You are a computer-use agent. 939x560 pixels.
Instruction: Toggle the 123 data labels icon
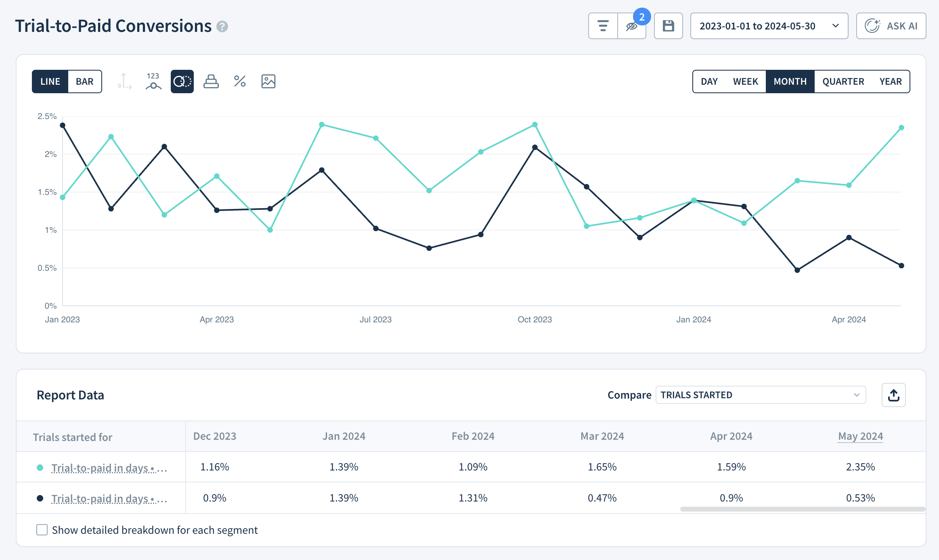pos(153,81)
